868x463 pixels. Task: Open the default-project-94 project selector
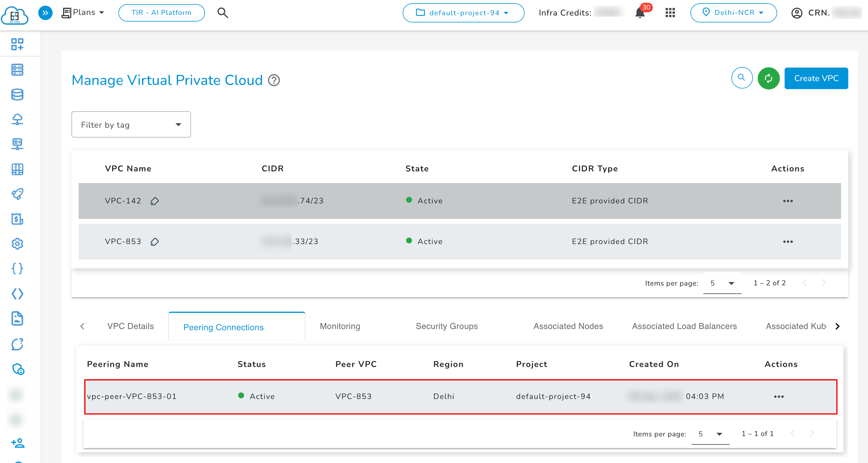click(463, 13)
